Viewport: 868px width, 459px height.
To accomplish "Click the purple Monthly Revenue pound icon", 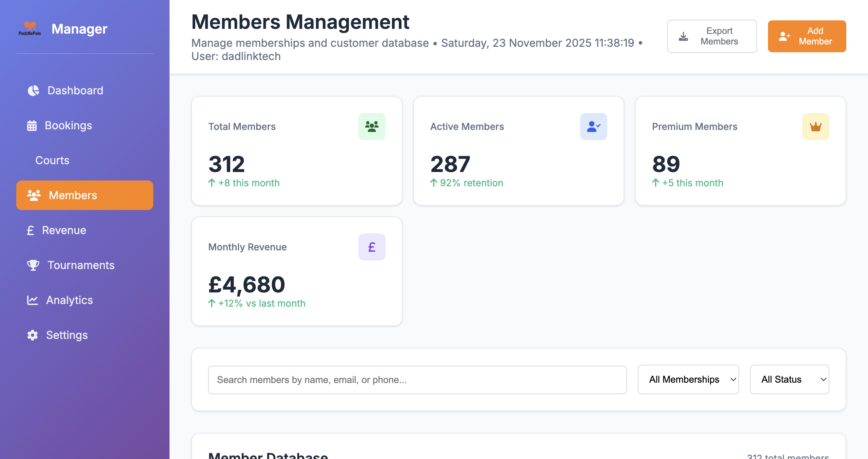I will [x=372, y=247].
